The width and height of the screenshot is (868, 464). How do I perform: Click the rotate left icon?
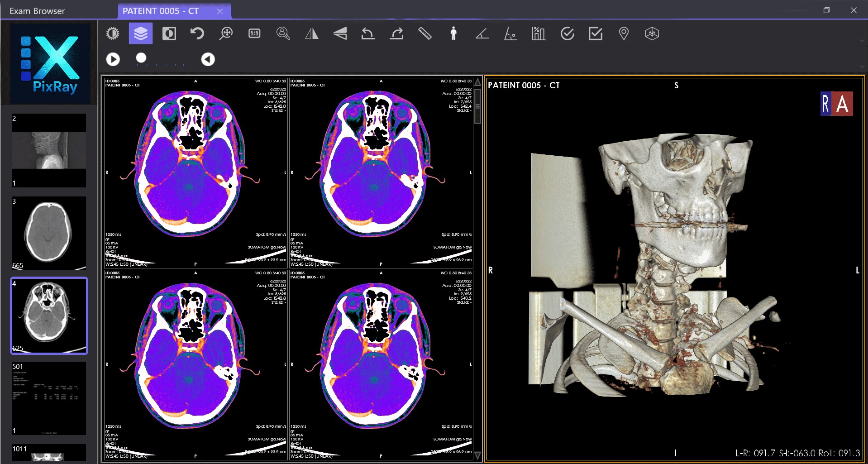click(x=368, y=33)
